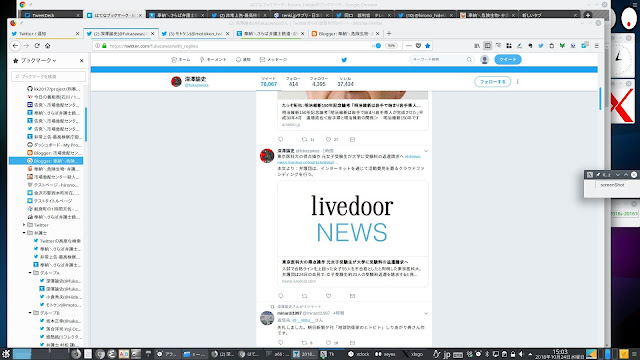The height and width of the screenshot is (360, 640).
Task: Click the Twitter bird extension icon in toolbar
Action: (541, 46)
